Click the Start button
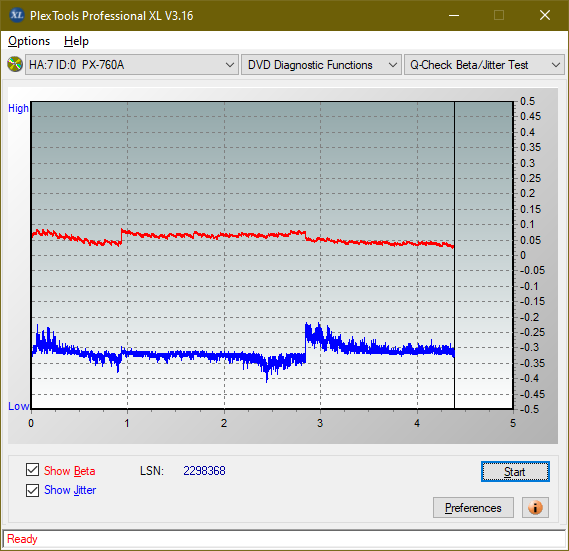569x551 pixels. coord(515,472)
